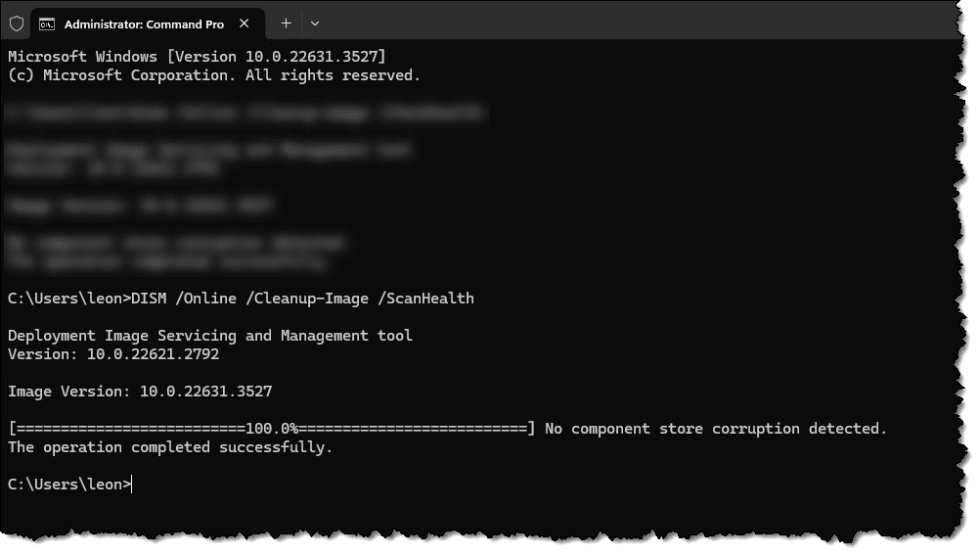The height and width of the screenshot is (554, 980).
Task: Click the final C:\Users\leon> prompt
Action: point(68,485)
